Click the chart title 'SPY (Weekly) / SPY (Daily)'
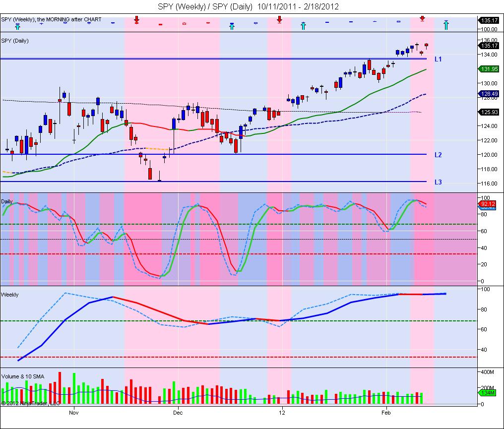 (x=205, y=6)
